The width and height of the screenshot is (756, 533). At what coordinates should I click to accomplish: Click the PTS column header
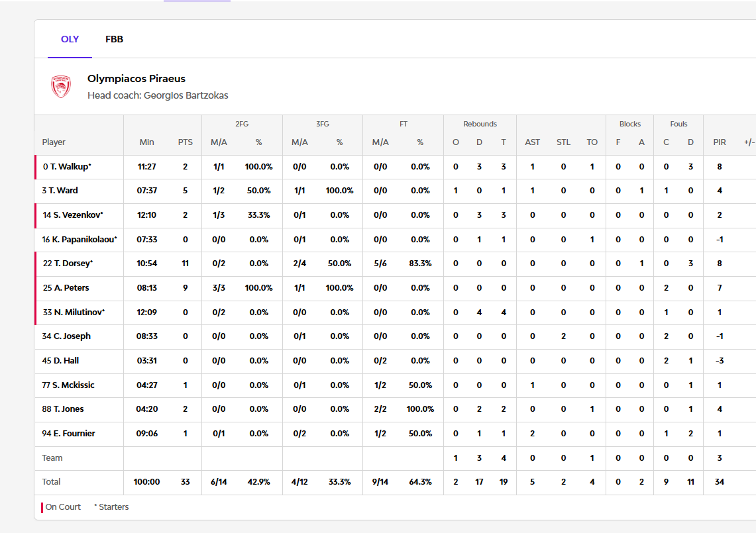(185, 142)
